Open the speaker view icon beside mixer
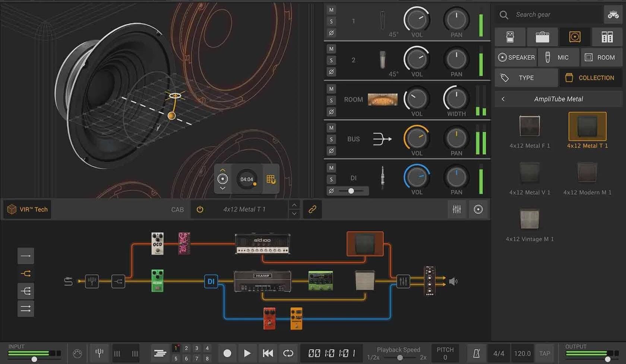The height and width of the screenshot is (364, 626). pyautogui.click(x=478, y=209)
